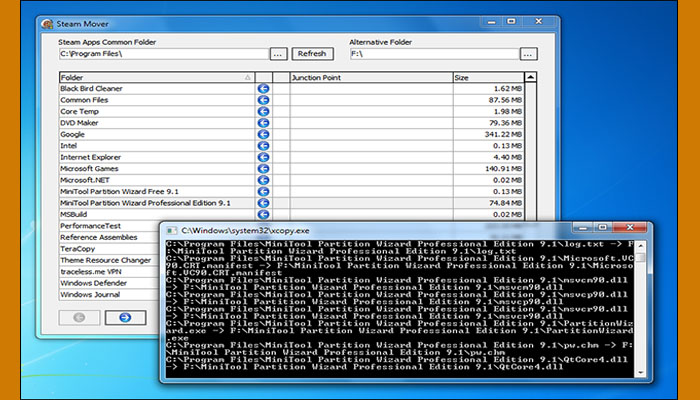Click the arrow icon in Internet Explorer row
700x400 pixels.
[263, 157]
